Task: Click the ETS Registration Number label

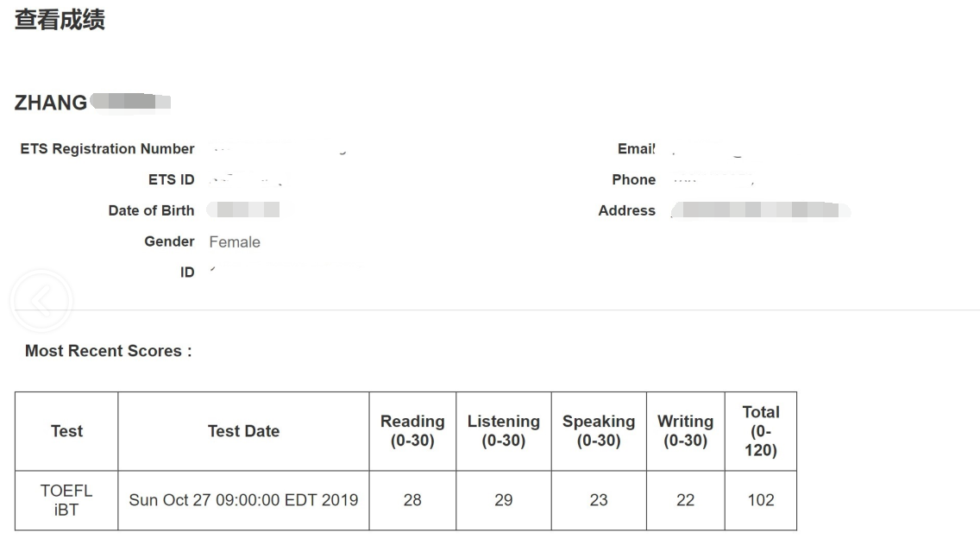Action: click(x=107, y=148)
